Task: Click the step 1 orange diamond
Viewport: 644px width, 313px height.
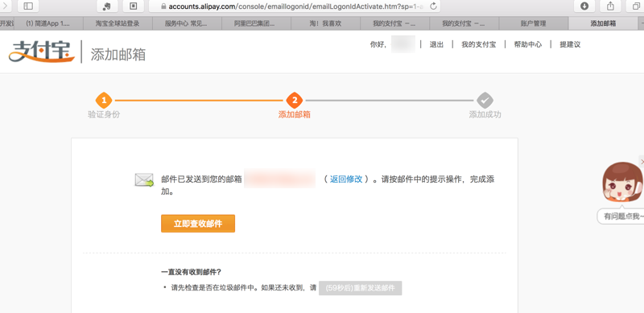Action: tap(104, 101)
